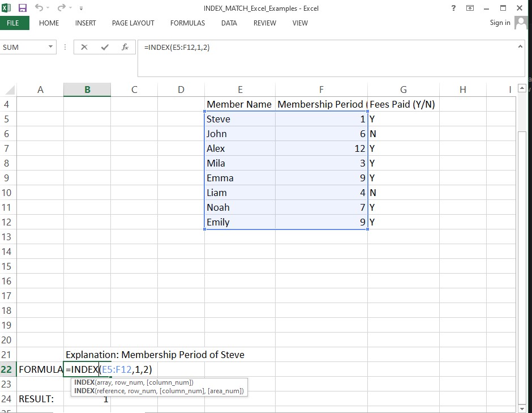532x413 pixels.
Task: Click the vertical scrollbar down arrow
Action: tap(522, 407)
